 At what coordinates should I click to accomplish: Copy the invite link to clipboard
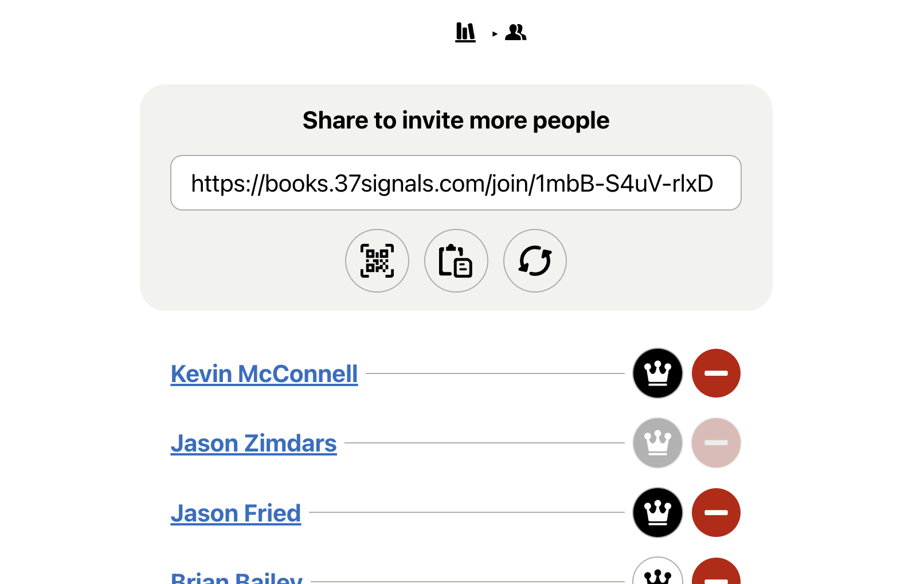point(456,261)
